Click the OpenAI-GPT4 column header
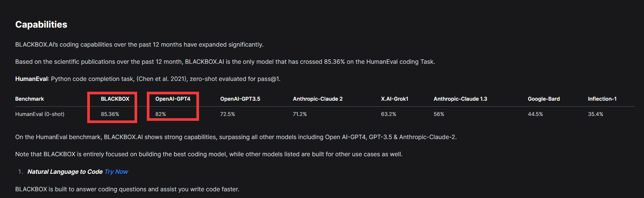This screenshot has height=198, width=644. 173,99
